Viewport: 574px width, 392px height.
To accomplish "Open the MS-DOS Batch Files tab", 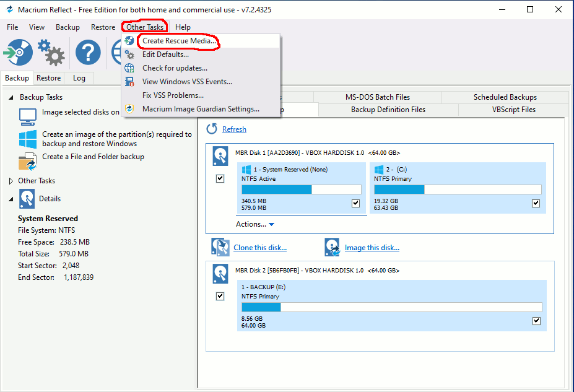I will (x=378, y=97).
